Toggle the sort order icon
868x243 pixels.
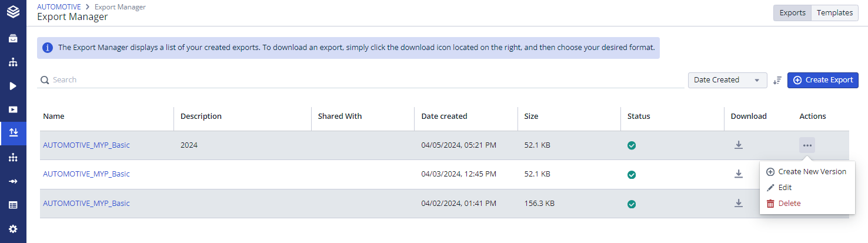(x=777, y=80)
